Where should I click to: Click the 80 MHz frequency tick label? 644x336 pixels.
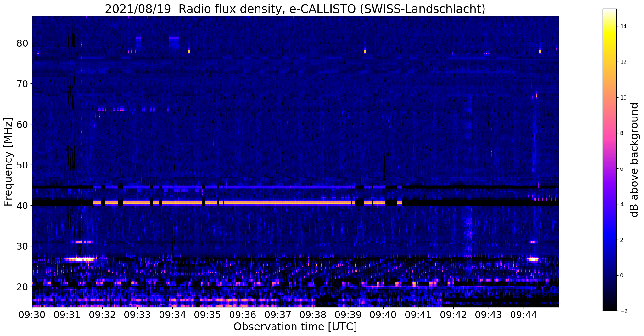[22, 43]
